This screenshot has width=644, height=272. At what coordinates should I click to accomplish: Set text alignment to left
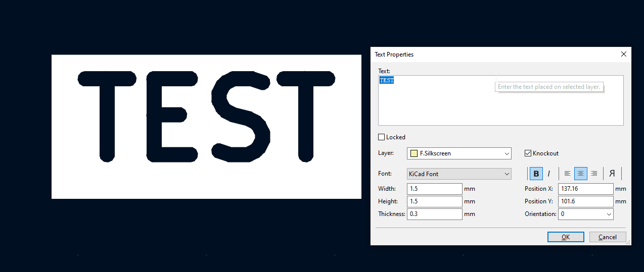click(x=567, y=174)
